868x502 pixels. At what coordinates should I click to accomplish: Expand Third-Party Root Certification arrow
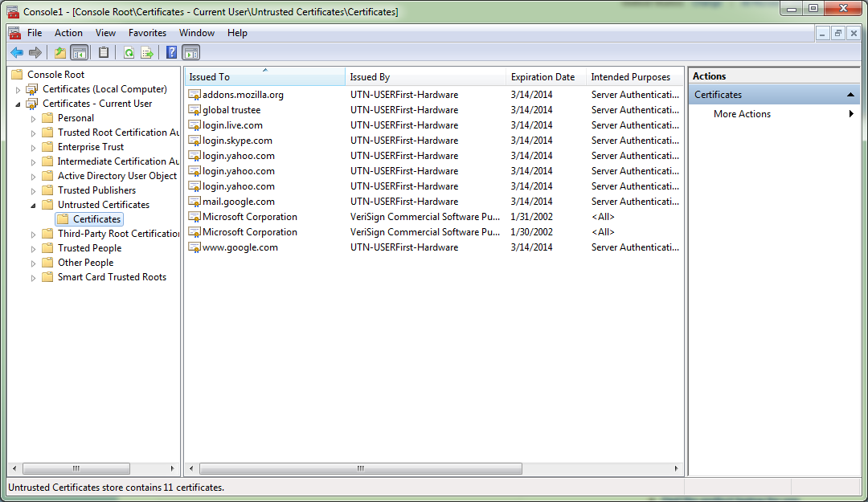33,234
